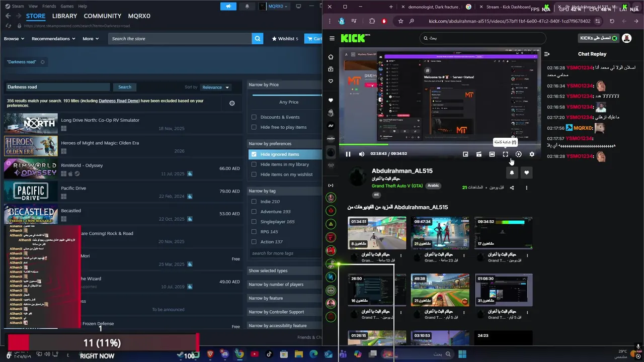Click Steam announcements megaphone button
Viewport: 644px width, 362px height.
pyautogui.click(x=228, y=7)
